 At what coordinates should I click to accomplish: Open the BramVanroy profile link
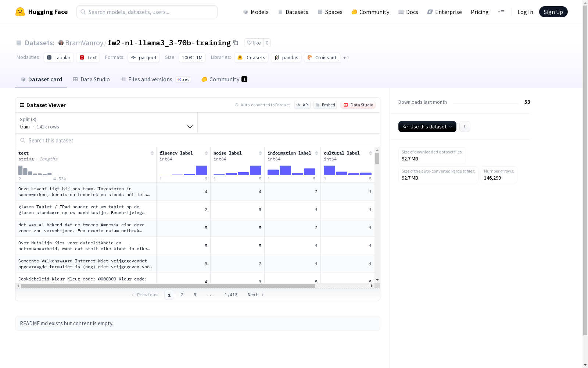(84, 43)
